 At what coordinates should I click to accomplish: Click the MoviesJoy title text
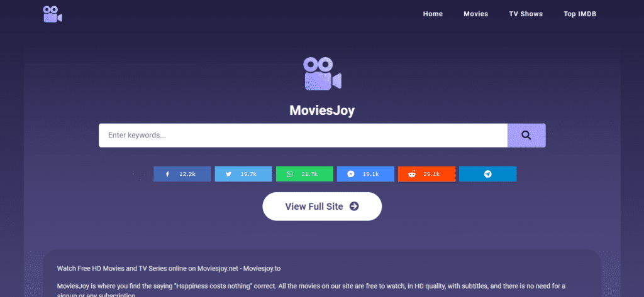pyautogui.click(x=322, y=111)
